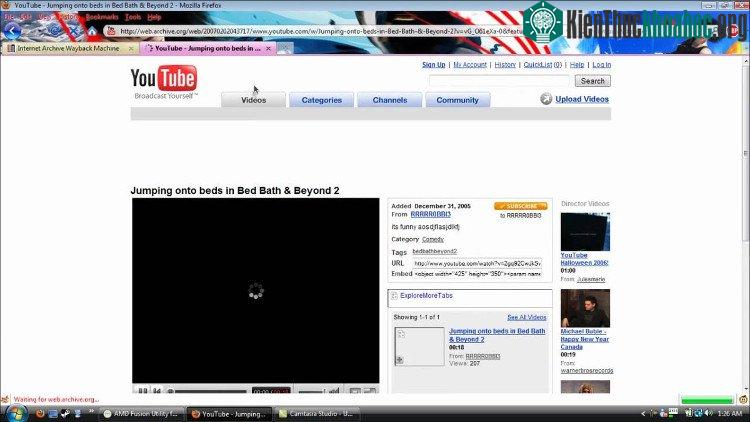
Task: Click the YouTube search input field
Action: tap(499, 81)
